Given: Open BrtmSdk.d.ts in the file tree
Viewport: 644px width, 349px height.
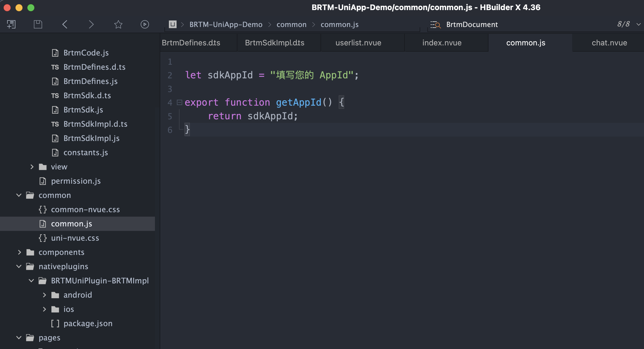Looking at the screenshot, I should pos(87,96).
